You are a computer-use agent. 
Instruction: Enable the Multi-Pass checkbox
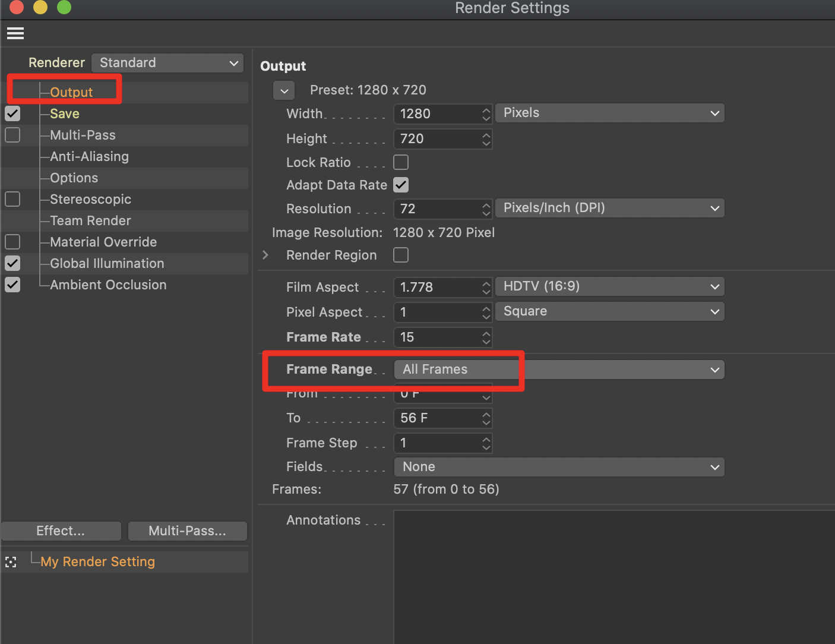12,135
